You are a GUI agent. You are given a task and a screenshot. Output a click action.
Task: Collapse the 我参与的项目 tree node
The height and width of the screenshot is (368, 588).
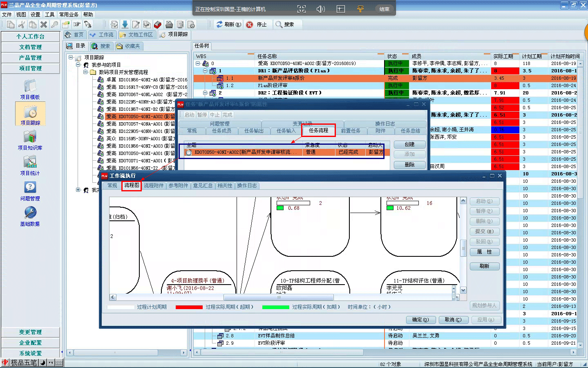78,65
